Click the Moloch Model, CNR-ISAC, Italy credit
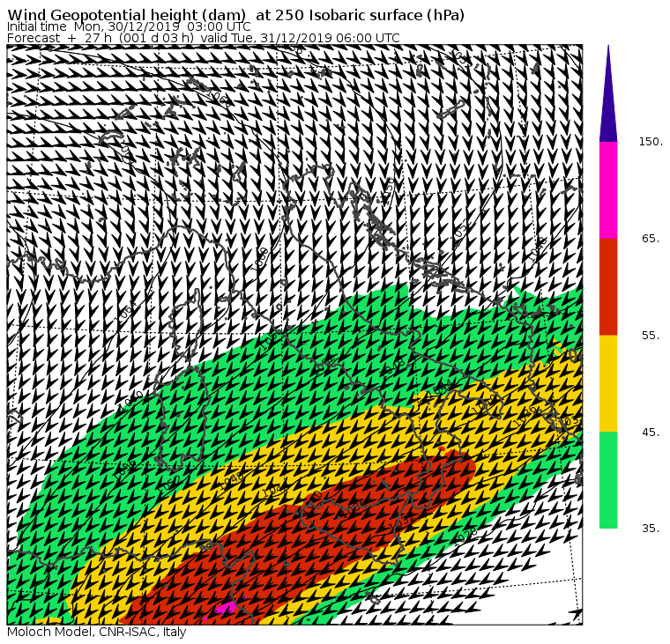670x644 pixels. pos(97,632)
